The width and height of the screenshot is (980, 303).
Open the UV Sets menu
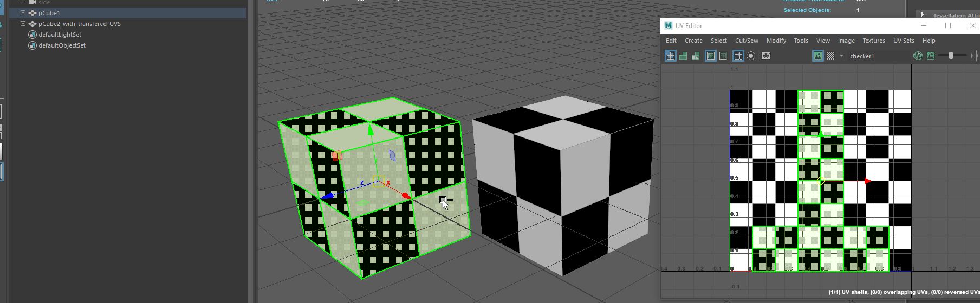coord(904,41)
